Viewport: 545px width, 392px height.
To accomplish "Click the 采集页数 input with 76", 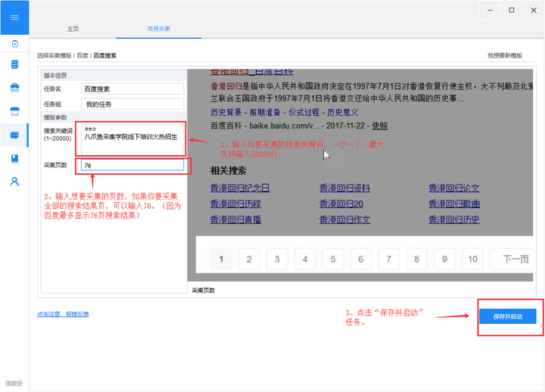I will [132, 165].
